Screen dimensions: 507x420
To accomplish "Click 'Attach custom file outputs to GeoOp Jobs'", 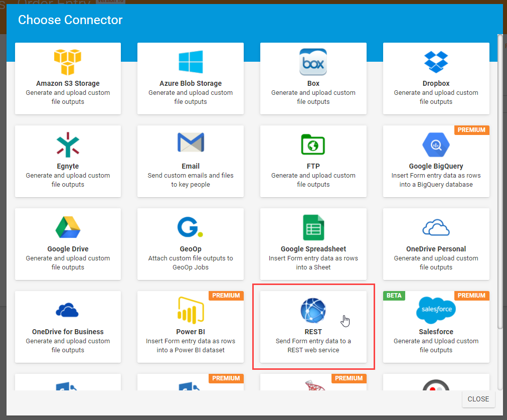I will pyautogui.click(x=191, y=263).
